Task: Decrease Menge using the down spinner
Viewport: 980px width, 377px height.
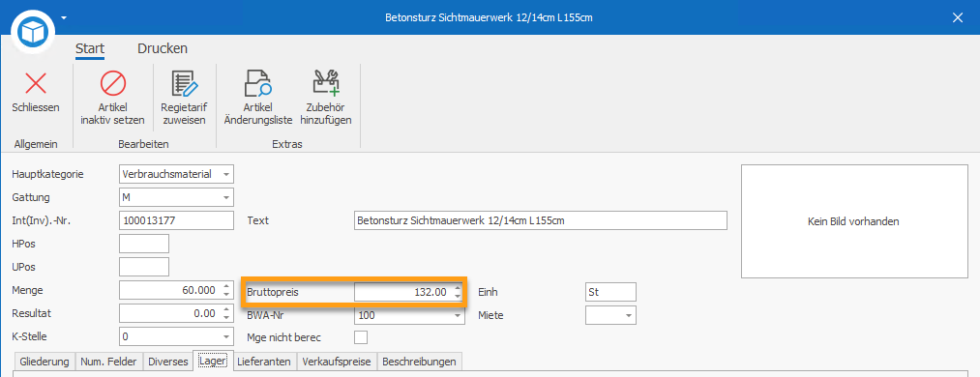Action: pyautogui.click(x=226, y=295)
